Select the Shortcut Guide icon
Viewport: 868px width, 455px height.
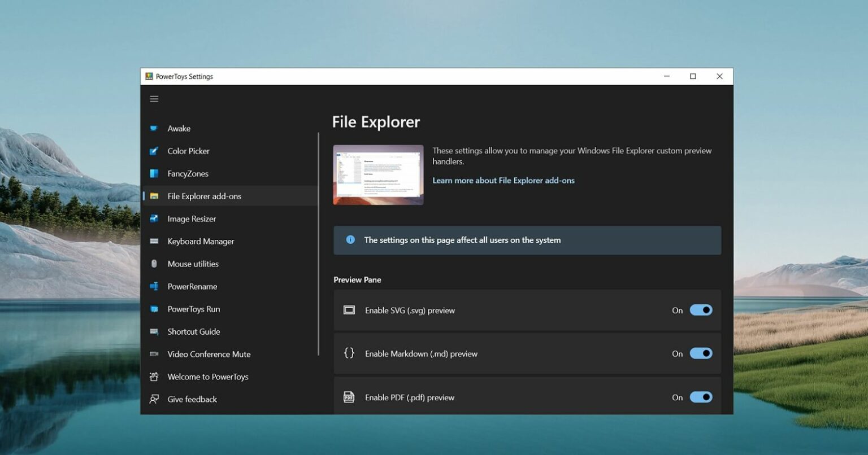point(153,331)
